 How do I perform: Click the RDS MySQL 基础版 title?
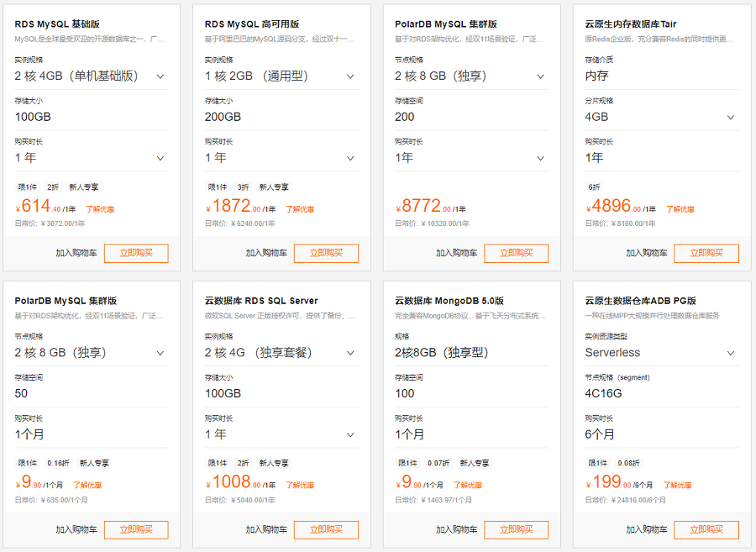(57, 24)
